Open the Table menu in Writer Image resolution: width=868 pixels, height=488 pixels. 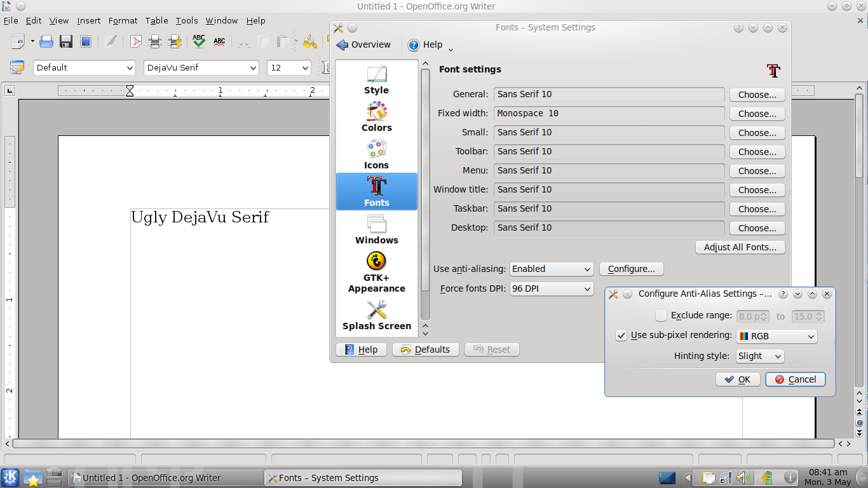click(156, 20)
